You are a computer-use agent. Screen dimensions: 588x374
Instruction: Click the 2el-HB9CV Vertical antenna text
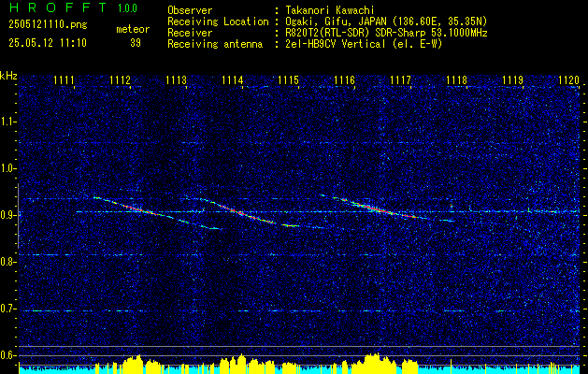[364, 44]
